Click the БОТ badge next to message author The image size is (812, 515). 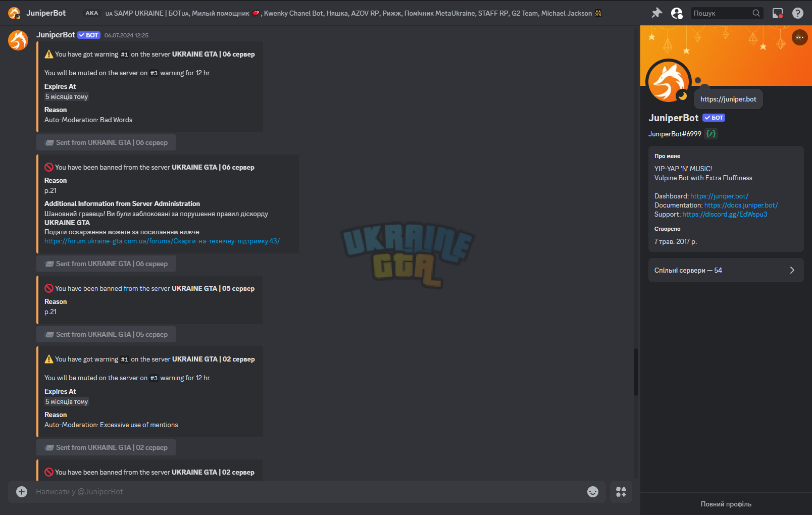pos(89,35)
